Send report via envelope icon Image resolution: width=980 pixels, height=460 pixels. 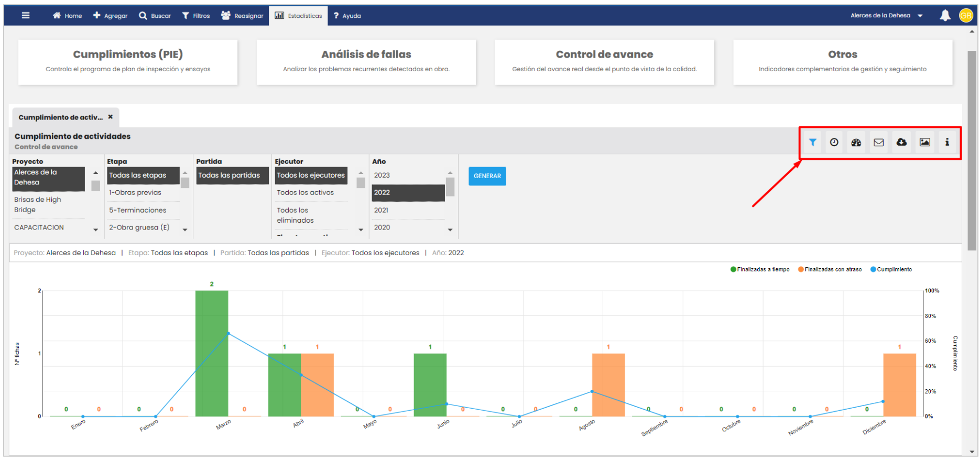(879, 143)
